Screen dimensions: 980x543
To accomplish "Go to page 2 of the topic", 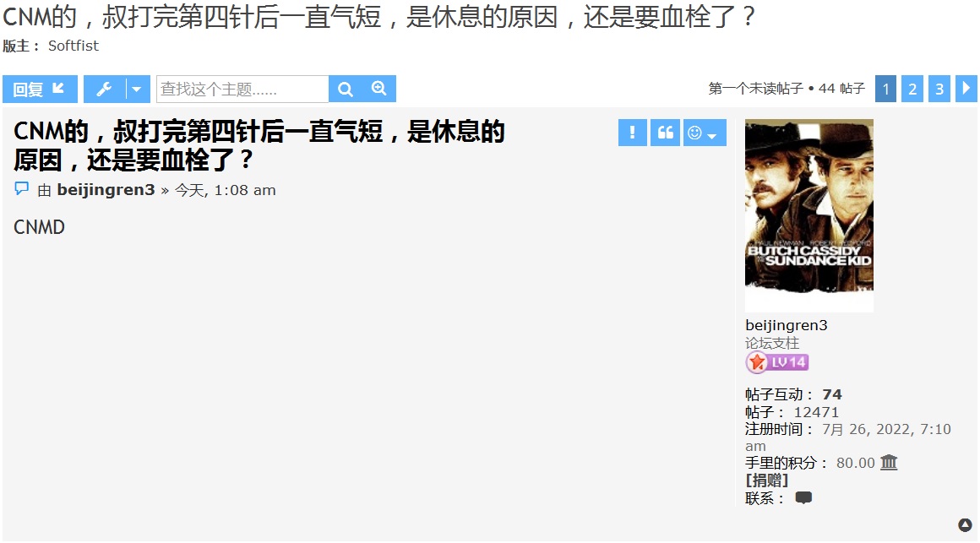I will coord(912,89).
